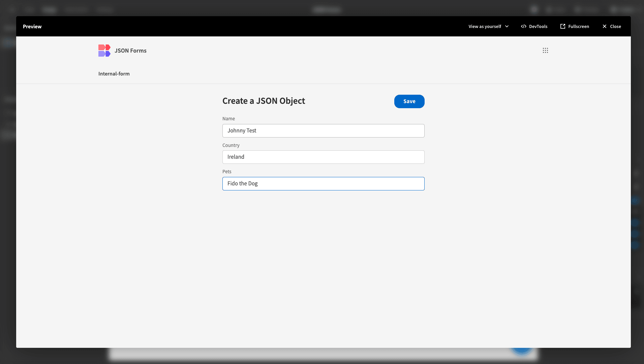Open preview in Fullscreen
Image resolution: width=644 pixels, height=364 pixels.
pos(575,27)
